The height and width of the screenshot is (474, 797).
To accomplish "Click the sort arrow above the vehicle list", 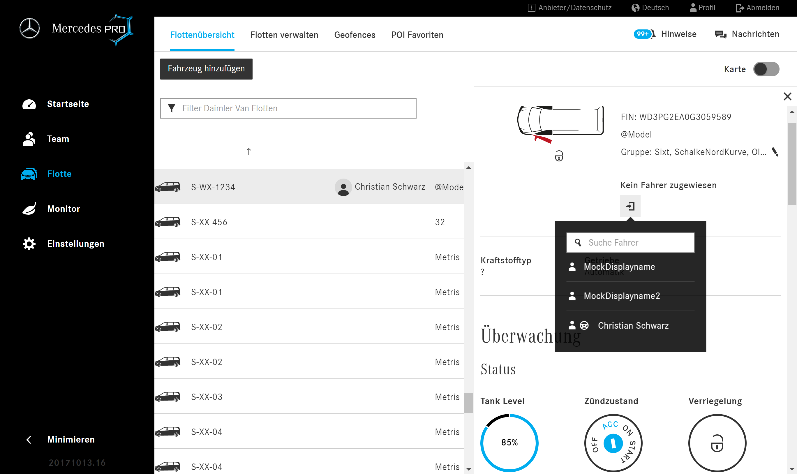I will (248, 151).
